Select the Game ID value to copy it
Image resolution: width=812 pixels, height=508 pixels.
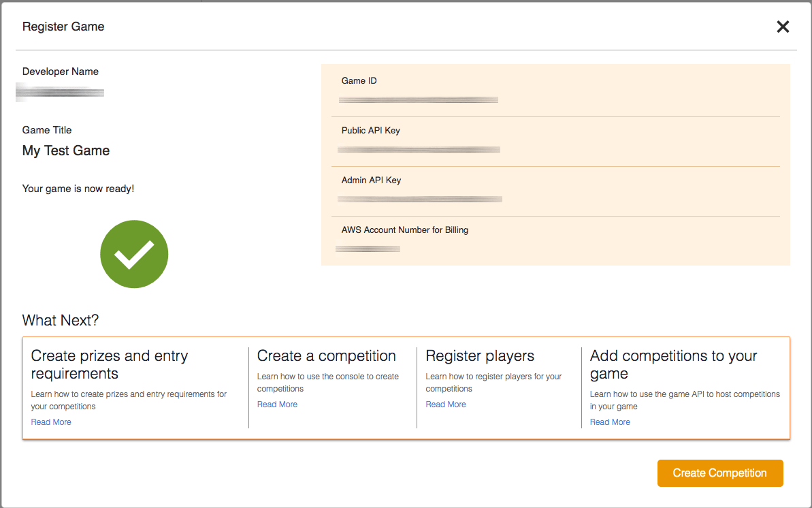click(x=418, y=99)
